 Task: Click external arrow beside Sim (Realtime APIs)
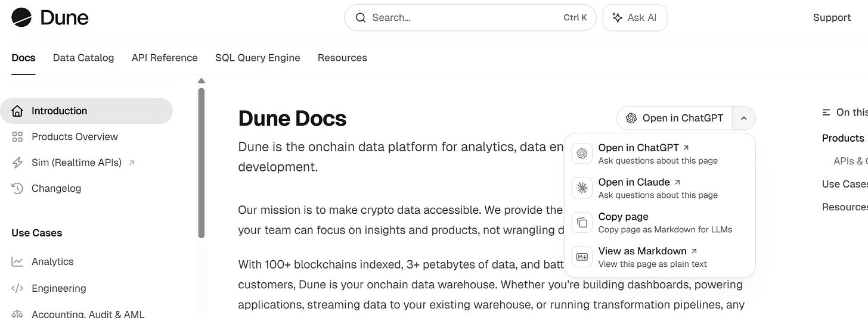click(132, 163)
